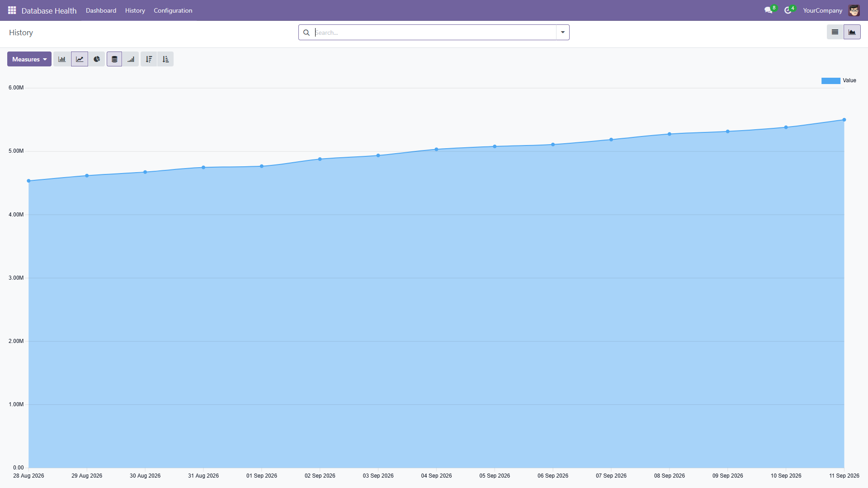Click data point for 11 Sep 2026
The width and height of the screenshot is (868, 488).
[844, 120]
